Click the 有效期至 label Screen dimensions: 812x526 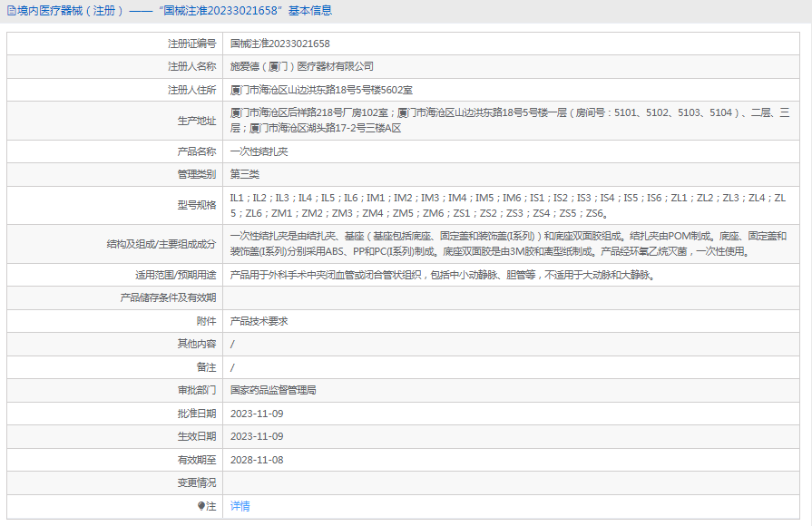(x=197, y=460)
